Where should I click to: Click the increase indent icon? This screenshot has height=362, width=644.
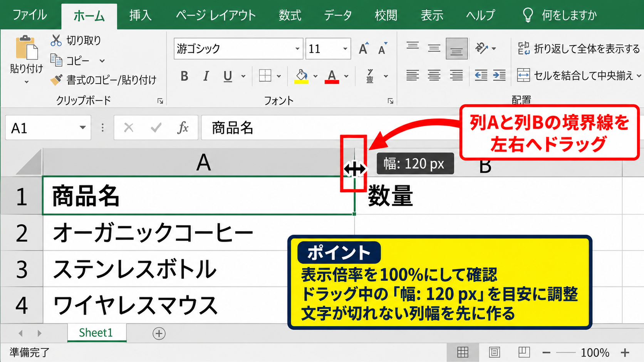click(x=499, y=75)
